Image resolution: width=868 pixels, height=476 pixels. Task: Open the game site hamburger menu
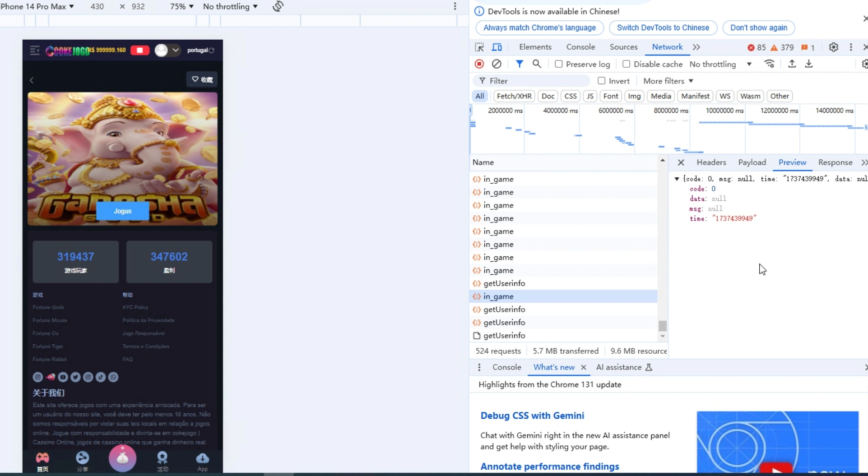tap(35, 50)
